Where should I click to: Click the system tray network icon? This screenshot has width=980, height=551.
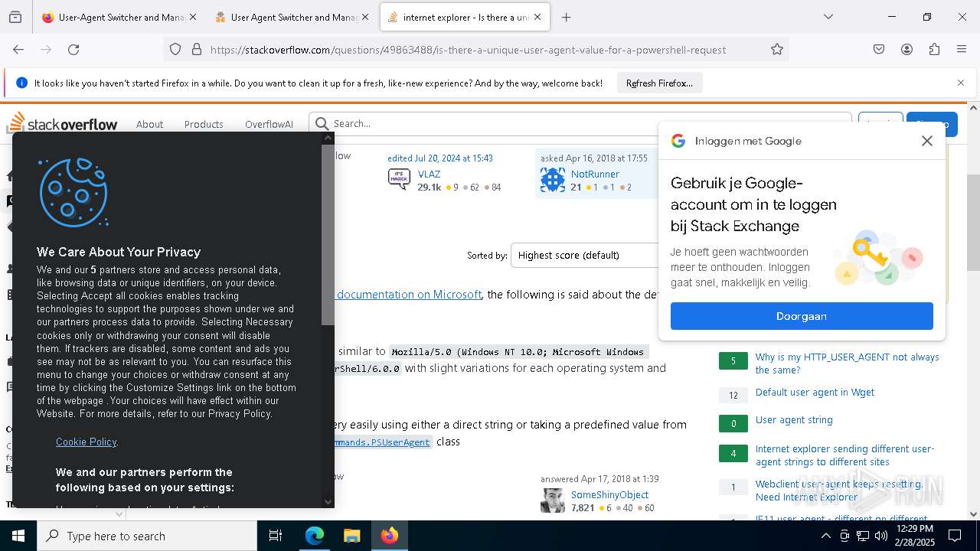coord(863,536)
